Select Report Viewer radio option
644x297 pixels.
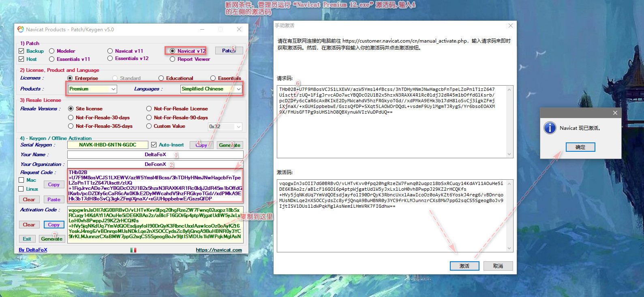(x=172, y=59)
